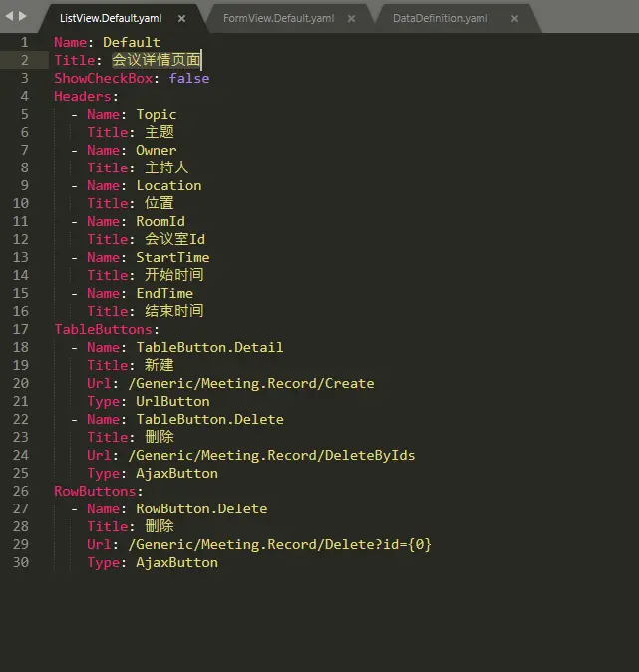Click the title value 开始时间
The height and width of the screenshot is (672, 639).
pyautogui.click(x=174, y=275)
